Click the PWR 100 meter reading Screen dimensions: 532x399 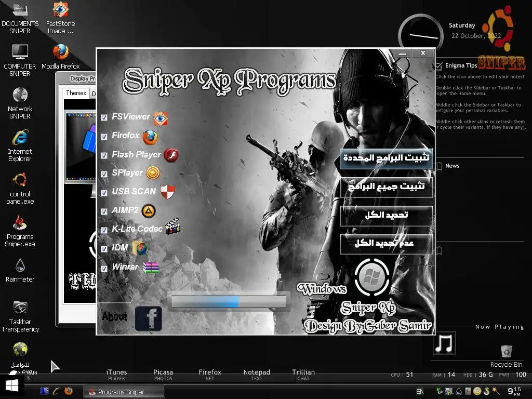[x=513, y=375]
